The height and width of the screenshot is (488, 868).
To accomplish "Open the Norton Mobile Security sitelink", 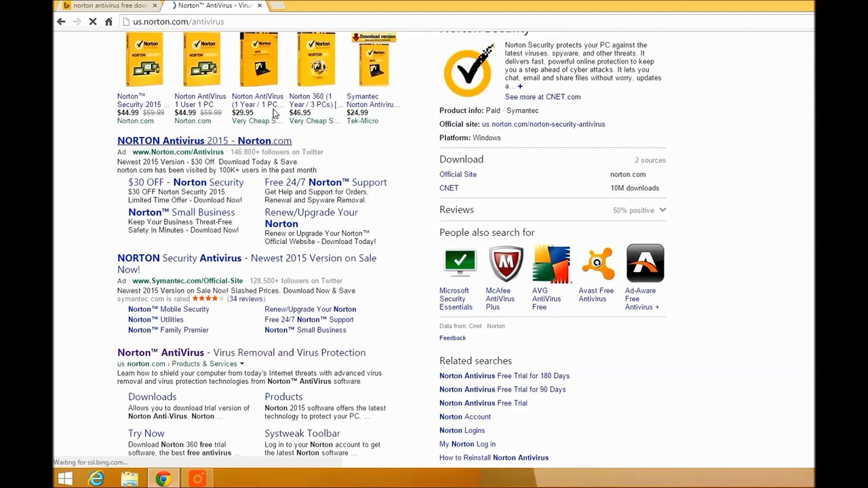I will [168, 309].
